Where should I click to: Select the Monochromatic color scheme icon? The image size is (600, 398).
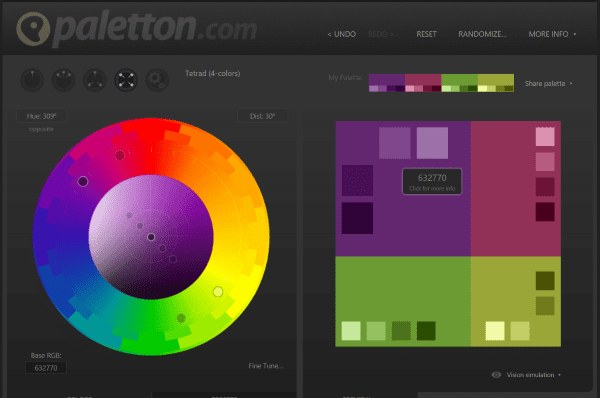(x=32, y=80)
